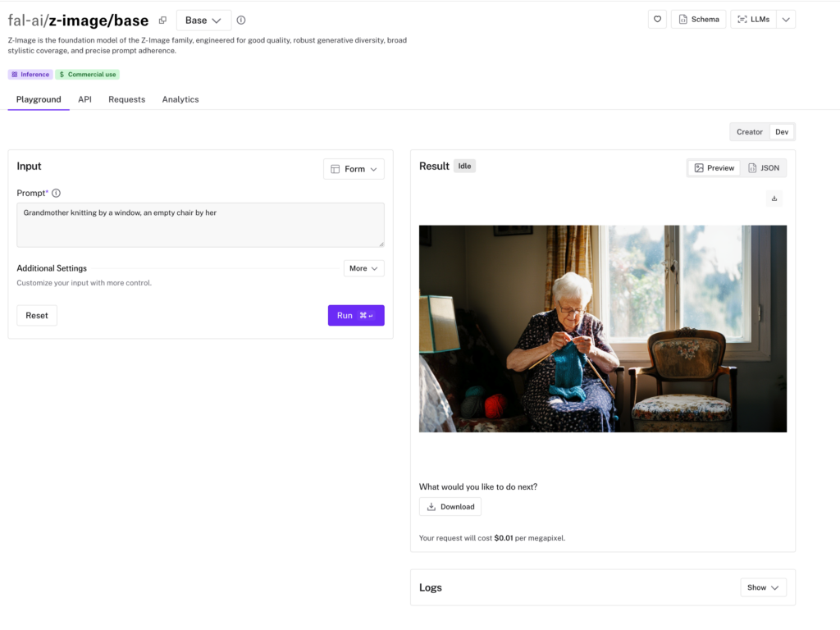Click the info icon next to Base dropdown
Image resolution: width=840 pixels, height=630 pixels.
coord(241,21)
